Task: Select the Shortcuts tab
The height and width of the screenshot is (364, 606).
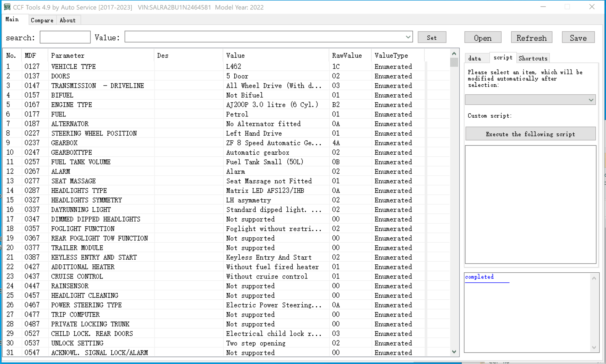Action: pos(533,58)
